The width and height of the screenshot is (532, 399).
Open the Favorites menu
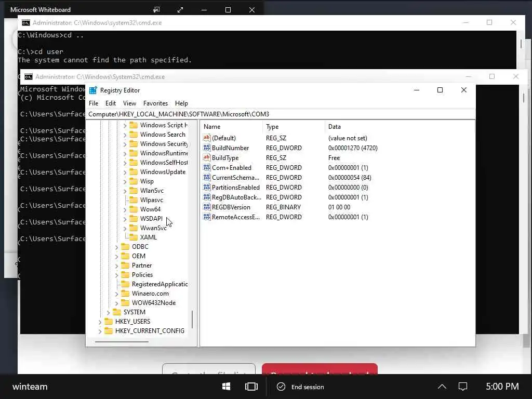155,103
